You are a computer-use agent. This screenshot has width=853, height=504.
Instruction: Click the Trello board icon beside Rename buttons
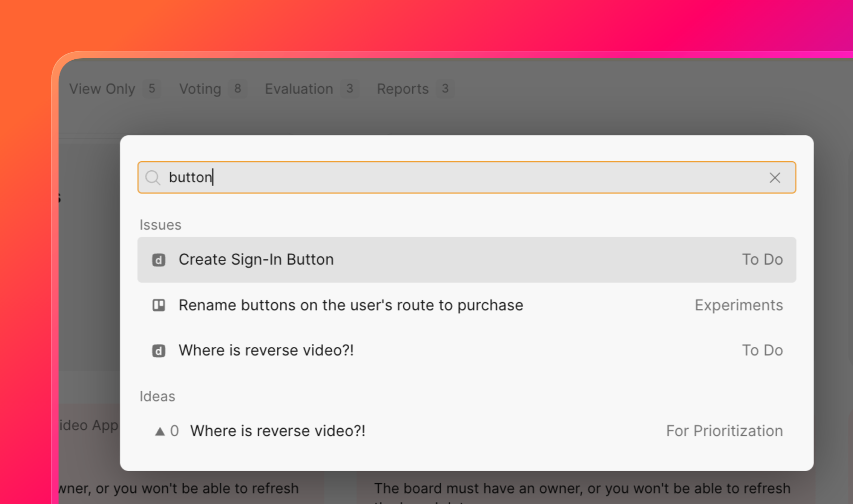click(158, 305)
